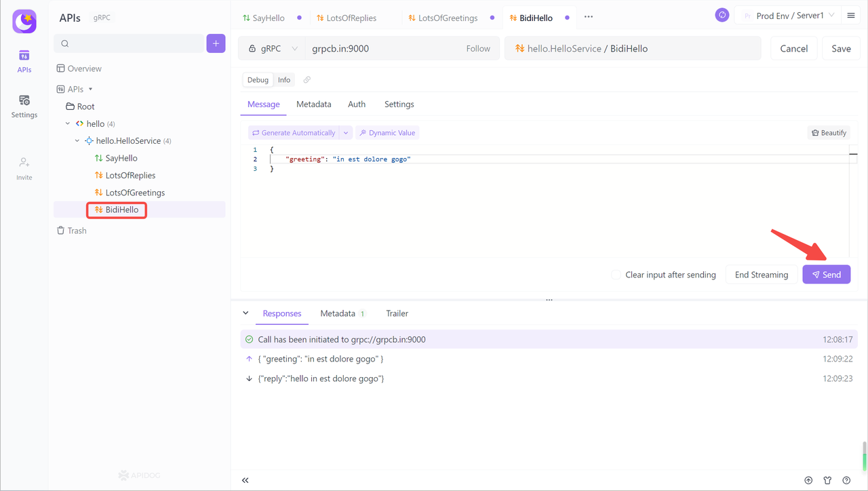
Task: Open Settings in the left sidebar
Action: click(24, 106)
